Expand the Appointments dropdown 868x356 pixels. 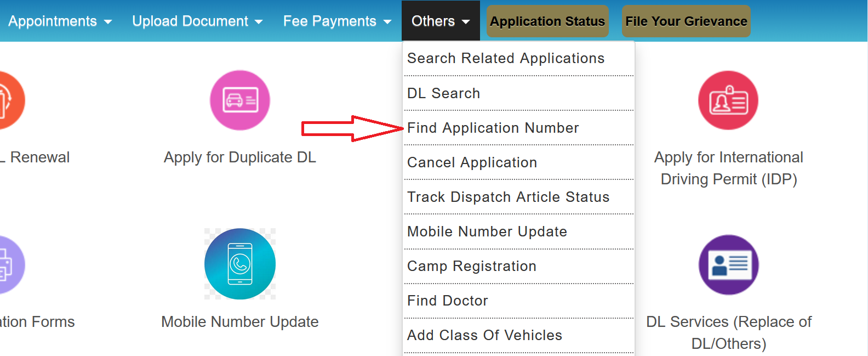60,20
